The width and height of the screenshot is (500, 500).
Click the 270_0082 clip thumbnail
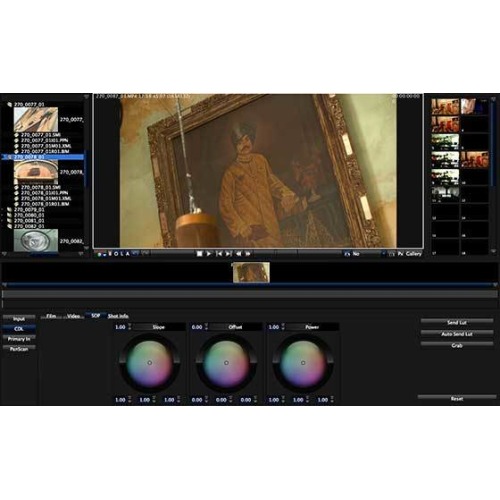(36, 240)
